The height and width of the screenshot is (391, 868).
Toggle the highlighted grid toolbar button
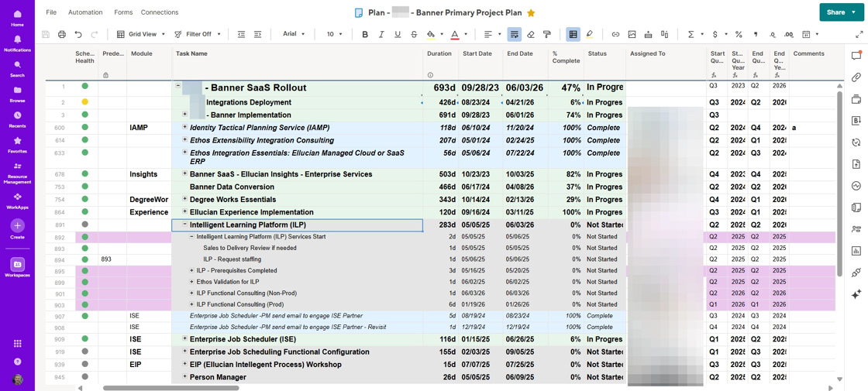click(573, 34)
